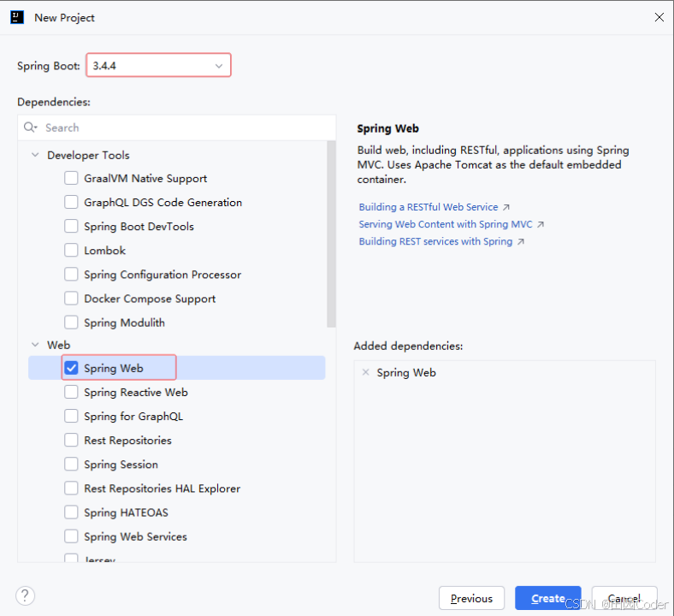
Task: Enable Spring HATEOAS checkbox
Action: [x=71, y=512]
